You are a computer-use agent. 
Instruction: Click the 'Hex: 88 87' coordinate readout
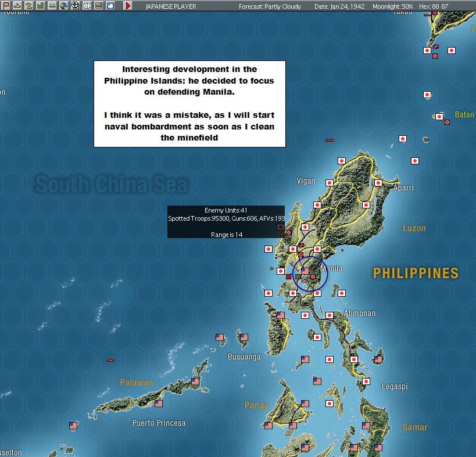point(434,6)
